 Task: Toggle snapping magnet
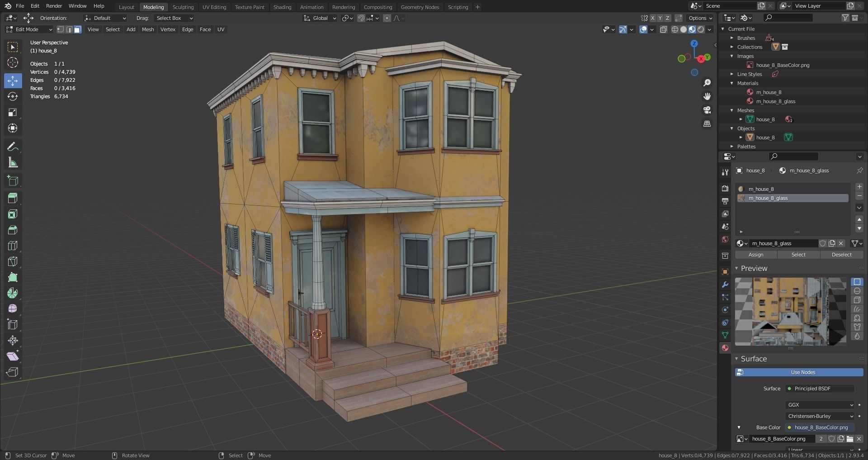pyautogui.click(x=361, y=18)
